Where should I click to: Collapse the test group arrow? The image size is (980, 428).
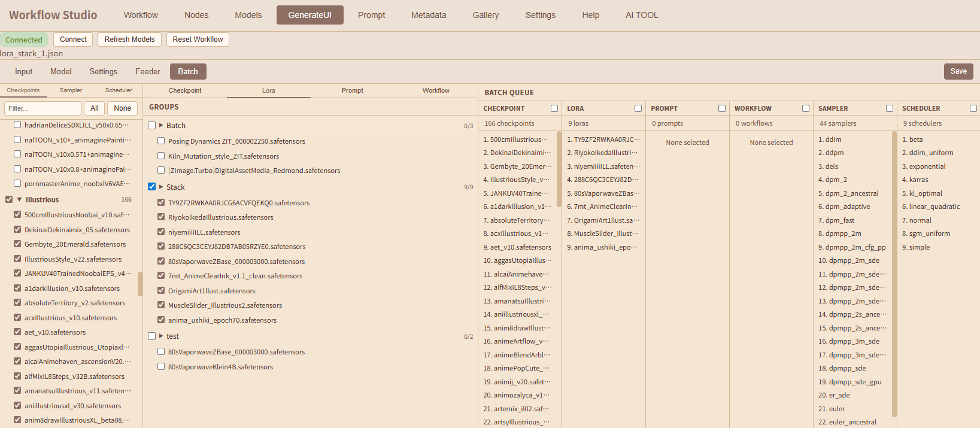click(161, 336)
